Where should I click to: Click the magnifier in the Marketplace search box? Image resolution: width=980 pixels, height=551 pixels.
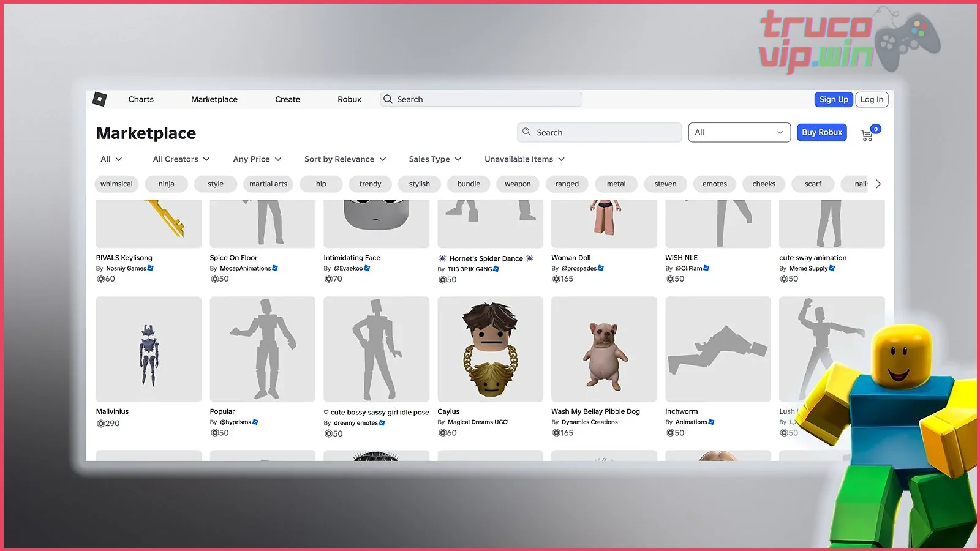click(x=526, y=132)
